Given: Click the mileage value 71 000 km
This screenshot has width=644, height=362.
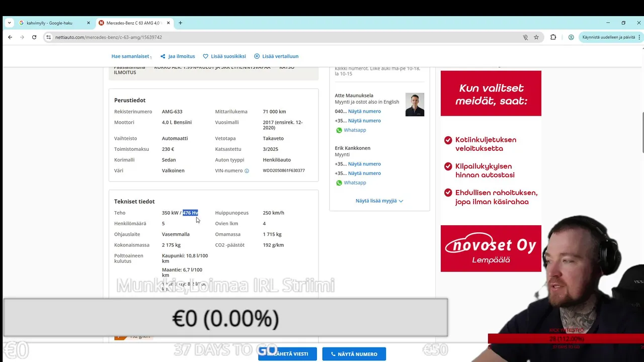Looking at the screenshot, I should point(274,112).
